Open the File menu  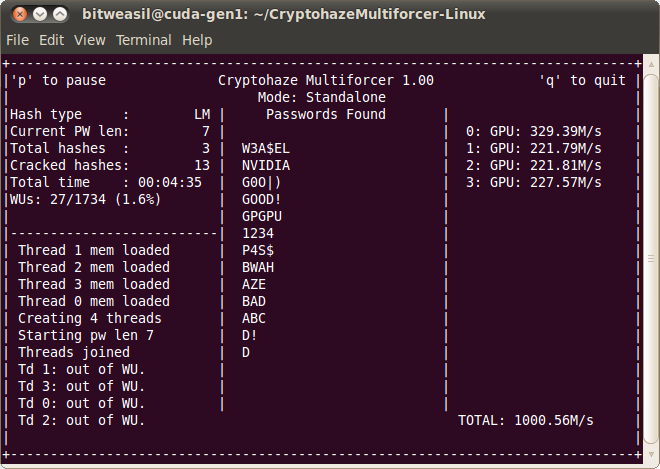tap(17, 40)
